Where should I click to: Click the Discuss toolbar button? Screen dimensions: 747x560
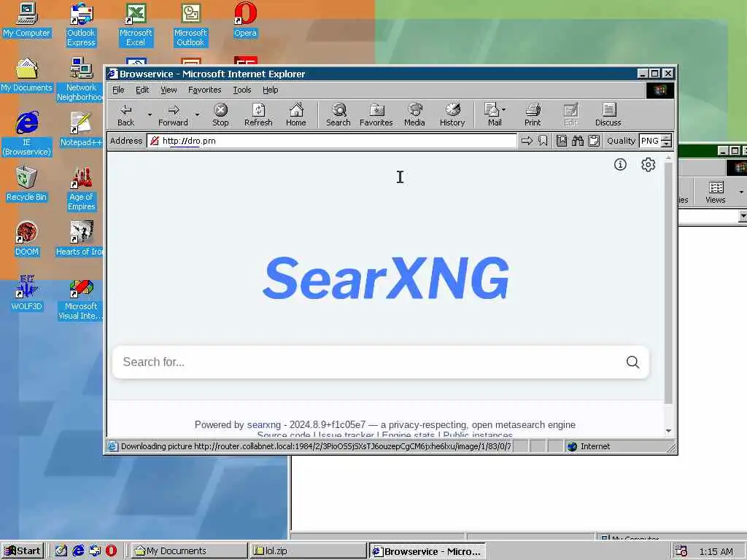click(608, 114)
